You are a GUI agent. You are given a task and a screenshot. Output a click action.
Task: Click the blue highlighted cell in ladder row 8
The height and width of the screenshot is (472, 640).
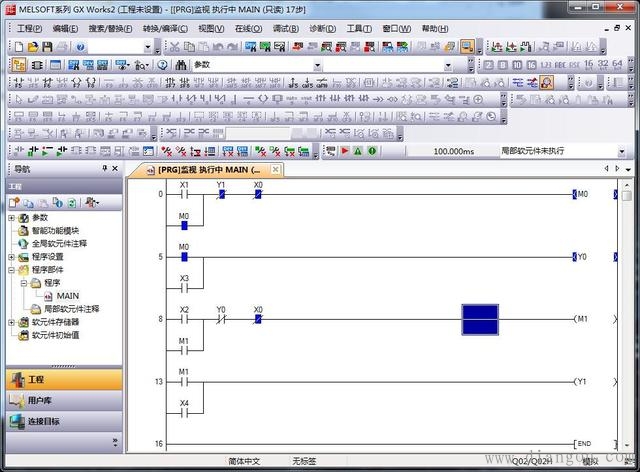coord(479,319)
